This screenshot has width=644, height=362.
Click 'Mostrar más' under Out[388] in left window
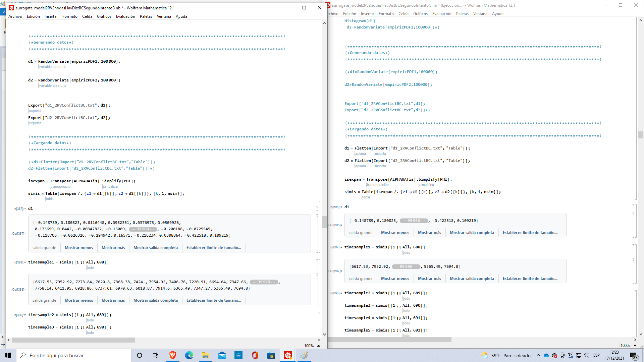pyautogui.click(x=113, y=300)
